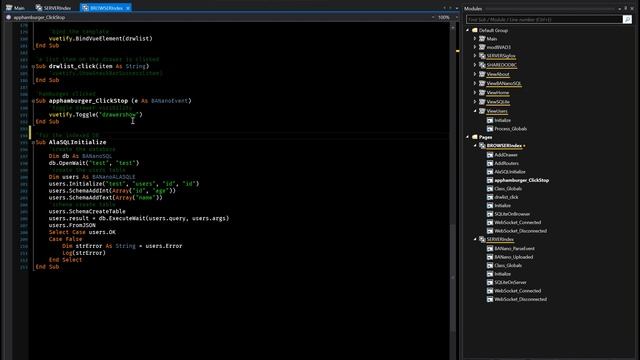Switch to the Main editor tab
The height and width of the screenshot is (360, 640).
tap(15, 8)
